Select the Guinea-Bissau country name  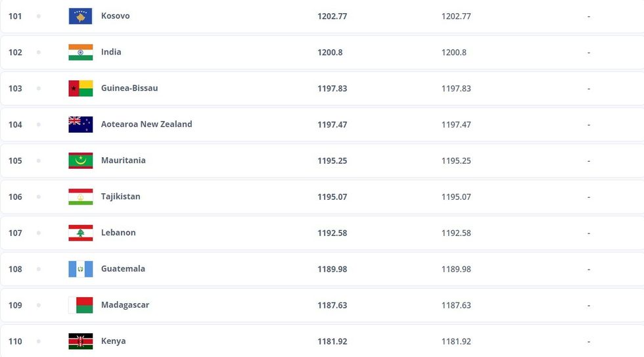click(129, 88)
